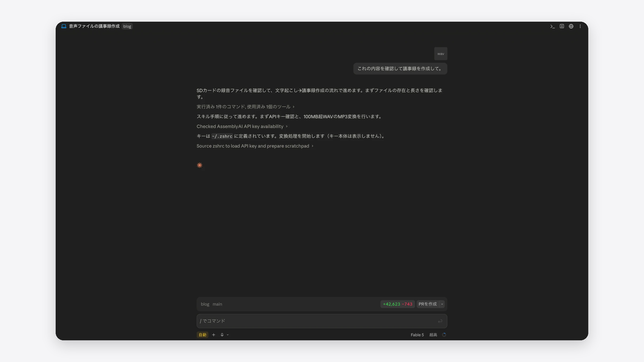The width and height of the screenshot is (644, 362).
Task: Expand 実行済み 1件のコマンド tool summary
Action: 245,107
